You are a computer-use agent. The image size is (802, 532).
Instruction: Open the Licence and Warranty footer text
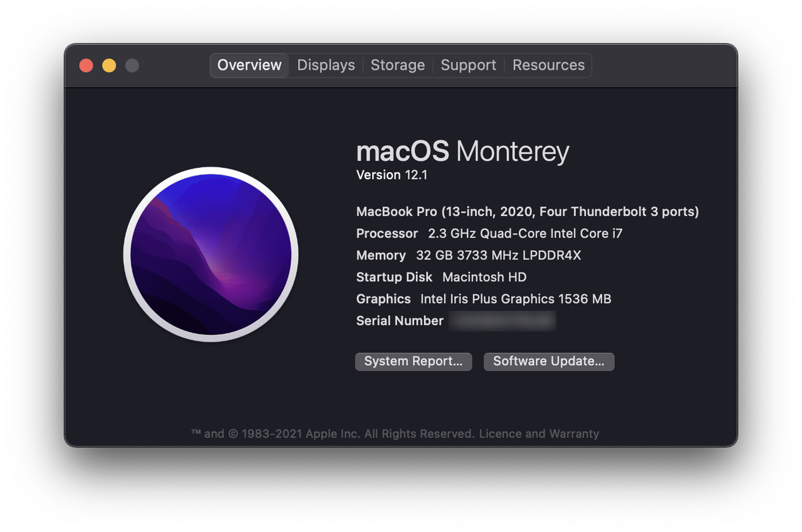pos(539,434)
